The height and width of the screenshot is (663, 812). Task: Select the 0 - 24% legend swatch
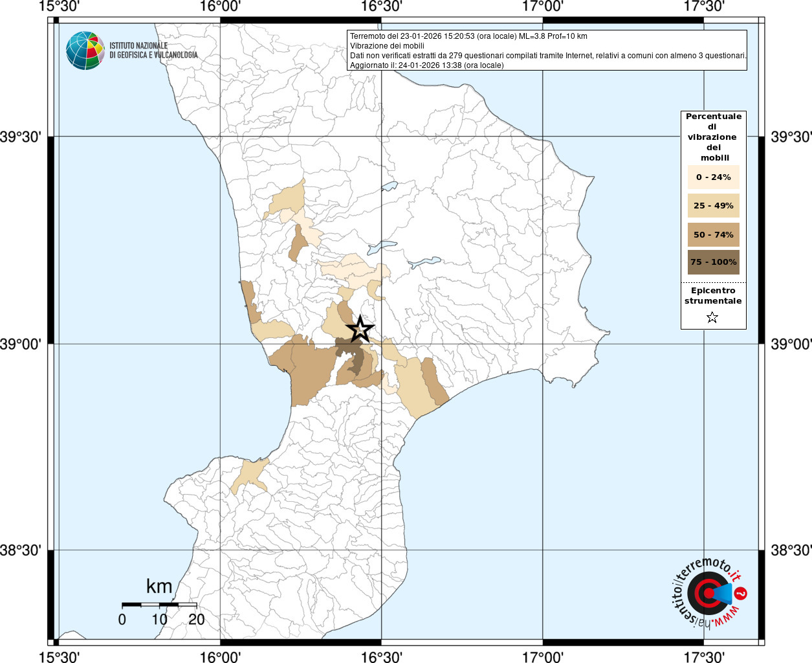coord(713,177)
